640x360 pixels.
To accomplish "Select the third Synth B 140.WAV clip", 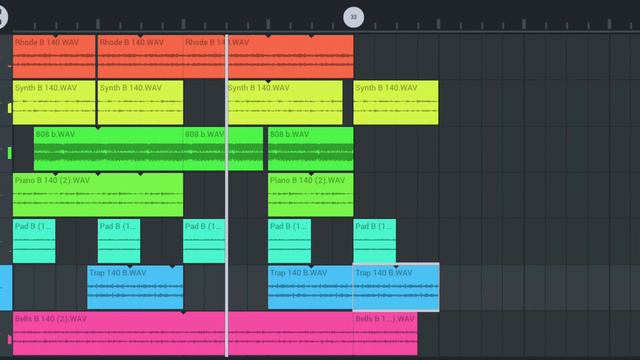I will point(285,102).
